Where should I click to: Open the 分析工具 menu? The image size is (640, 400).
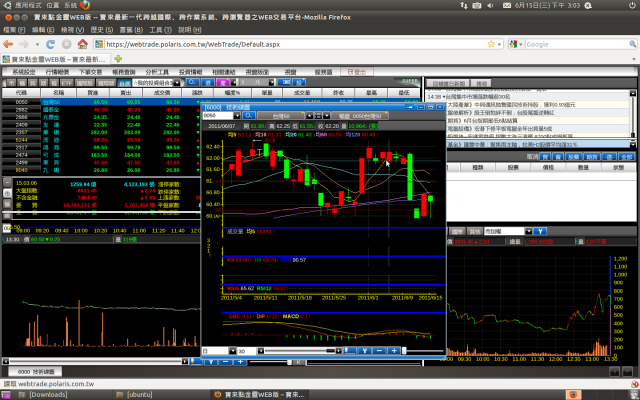tap(157, 72)
